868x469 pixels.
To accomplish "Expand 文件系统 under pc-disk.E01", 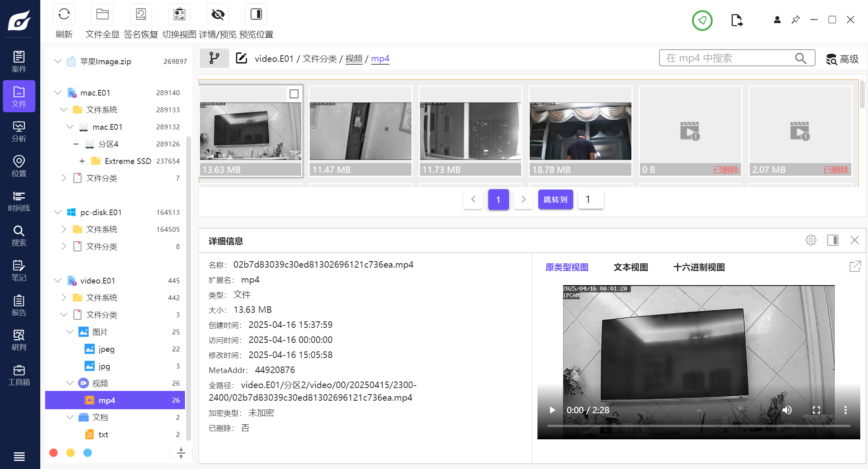I will pos(64,229).
